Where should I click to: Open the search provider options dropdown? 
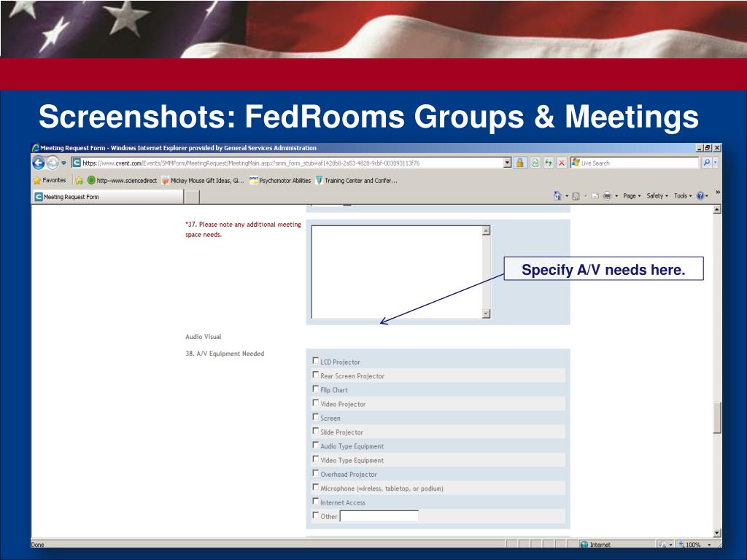[x=715, y=163]
